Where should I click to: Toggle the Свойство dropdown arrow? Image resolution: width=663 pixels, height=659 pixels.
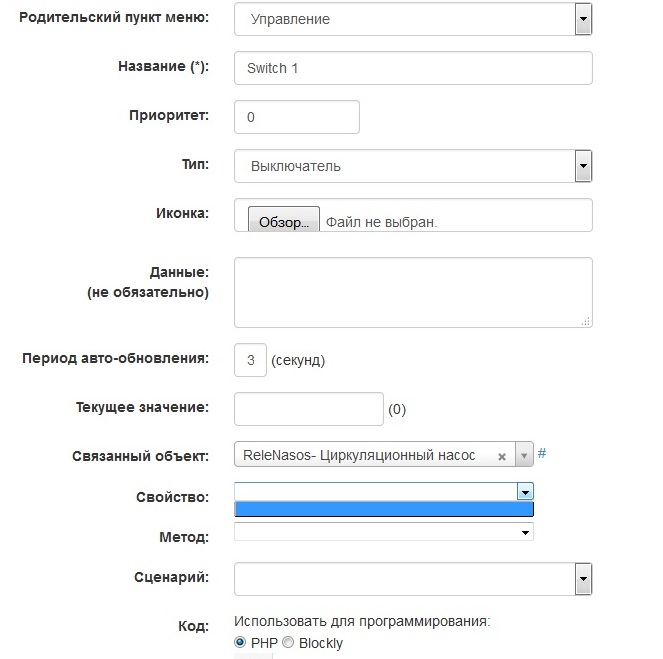coord(525,491)
